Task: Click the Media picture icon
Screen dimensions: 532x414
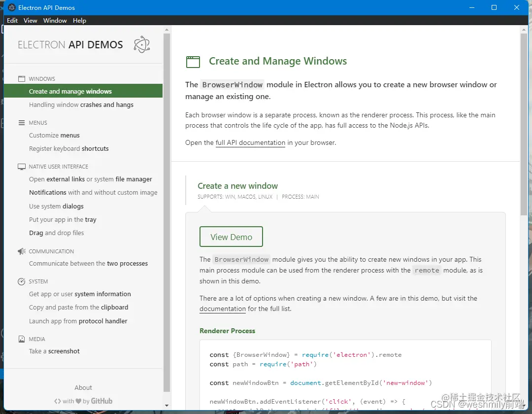Action: click(x=22, y=339)
